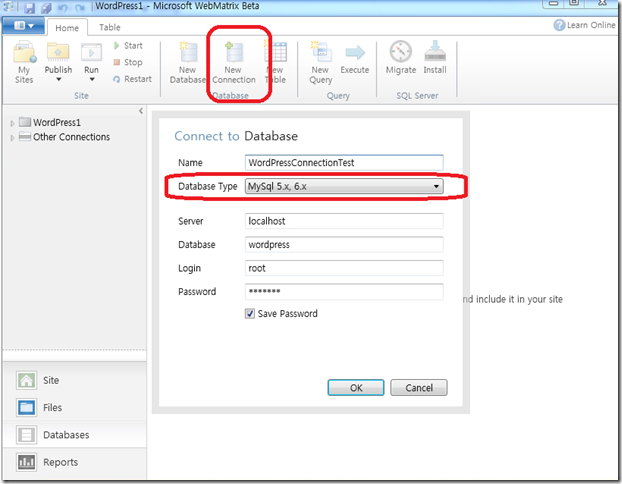Open the Learn Online help link
This screenshot has width=622, height=484.
[584, 25]
